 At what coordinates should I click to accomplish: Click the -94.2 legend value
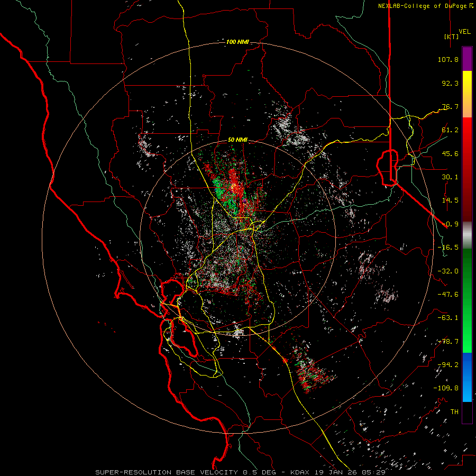[x=448, y=365]
